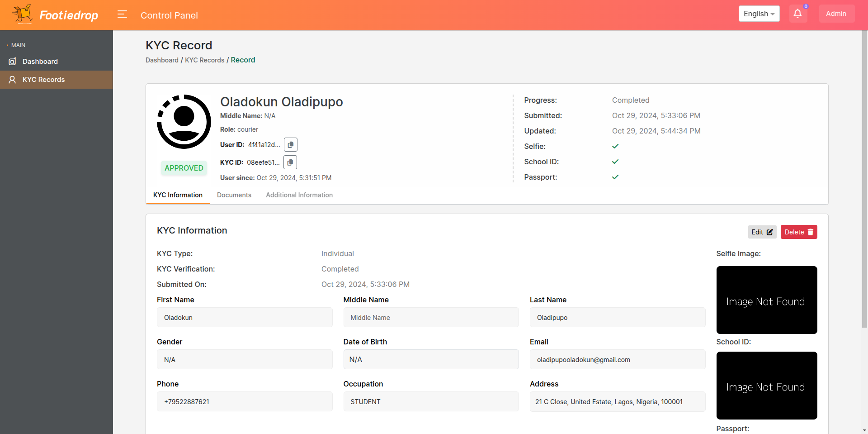This screenshot has height=434, width=868.
Task: Open the Admin account menu
Action: [x=836, y=14]
